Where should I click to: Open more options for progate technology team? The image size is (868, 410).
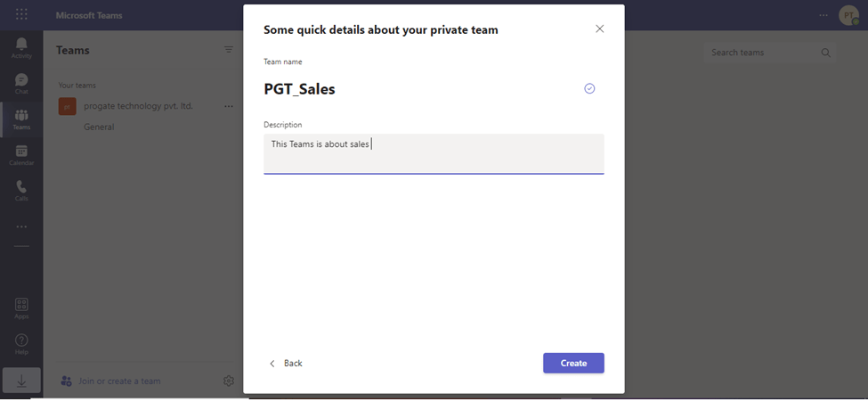[229, 106]
